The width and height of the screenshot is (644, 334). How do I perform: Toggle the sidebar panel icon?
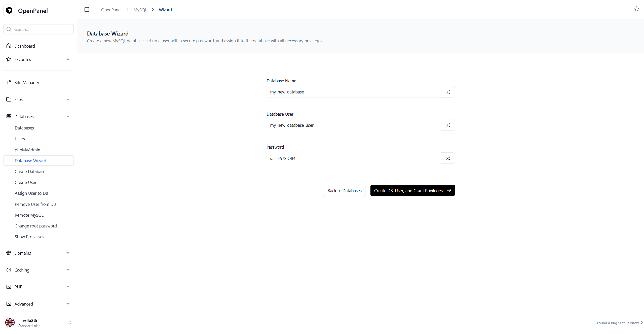[87, 10]
